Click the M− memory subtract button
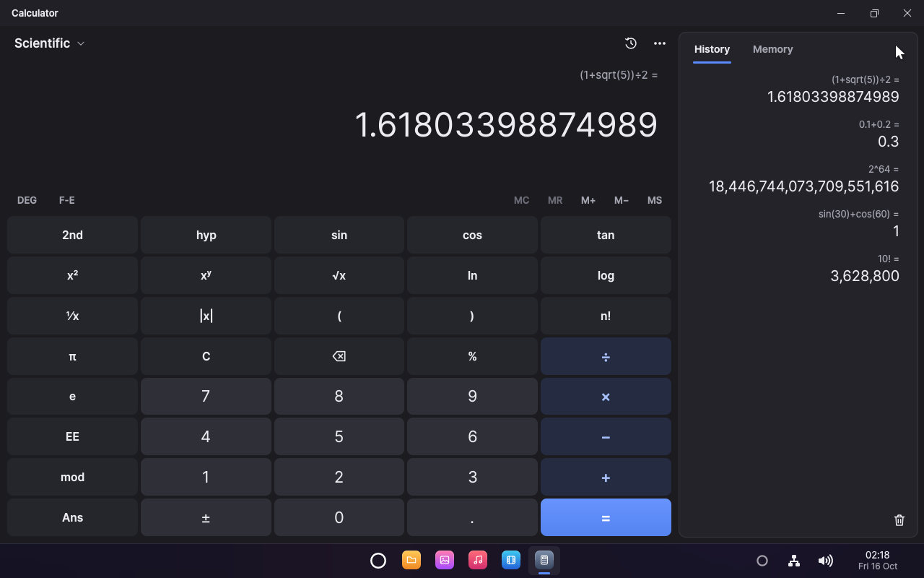 tap(622, 200)
